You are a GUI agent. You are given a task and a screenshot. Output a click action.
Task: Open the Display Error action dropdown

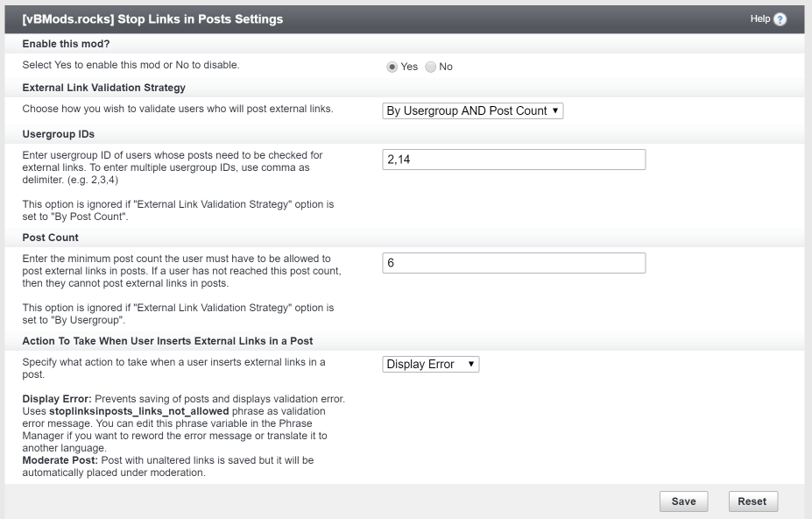click(x=430, y=364)
